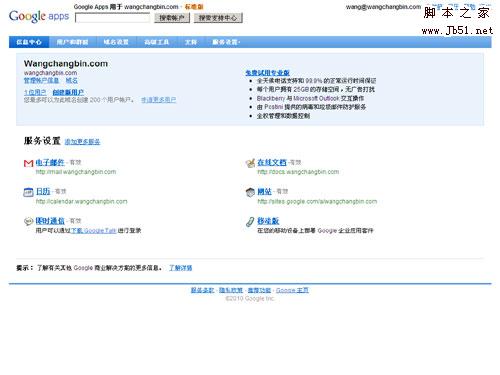The width and height of the screenshot is (500, 375).
Task: Switch to the 信息中心 dashboard tab
Action: [29, 42]
